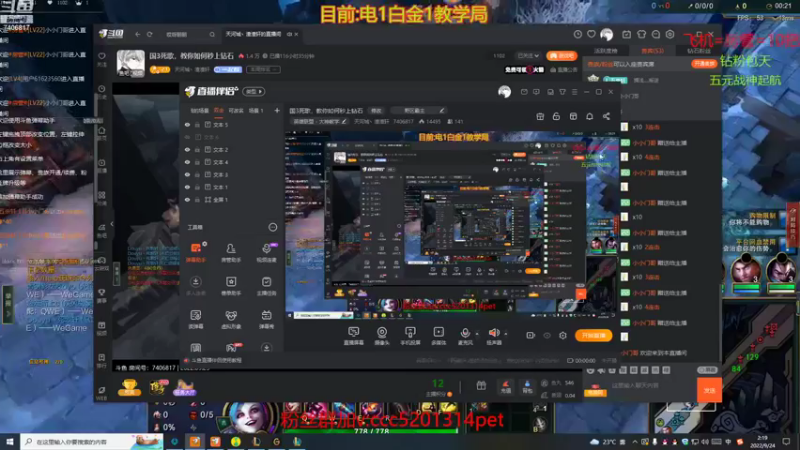
Task: Open the 榜单助手 tool
Action: pos(231,286)
